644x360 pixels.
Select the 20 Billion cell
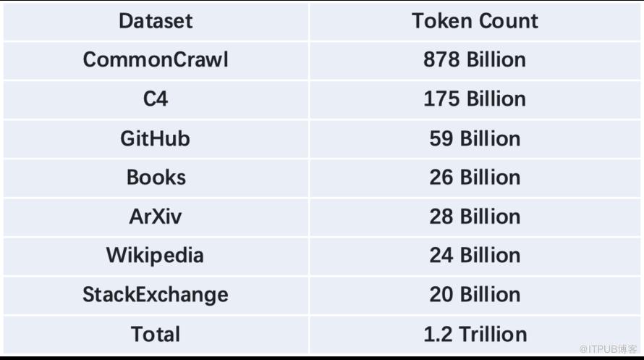[x=475, y=295]
